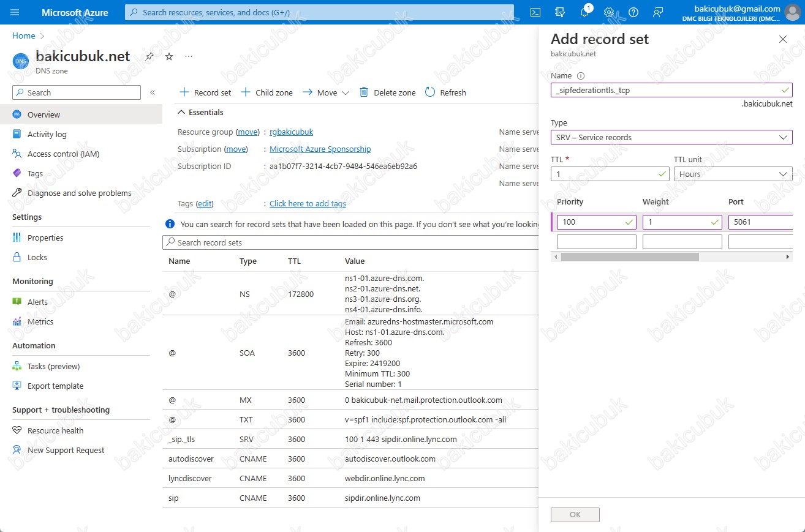Select the MX record row

(x=350, y=400)
